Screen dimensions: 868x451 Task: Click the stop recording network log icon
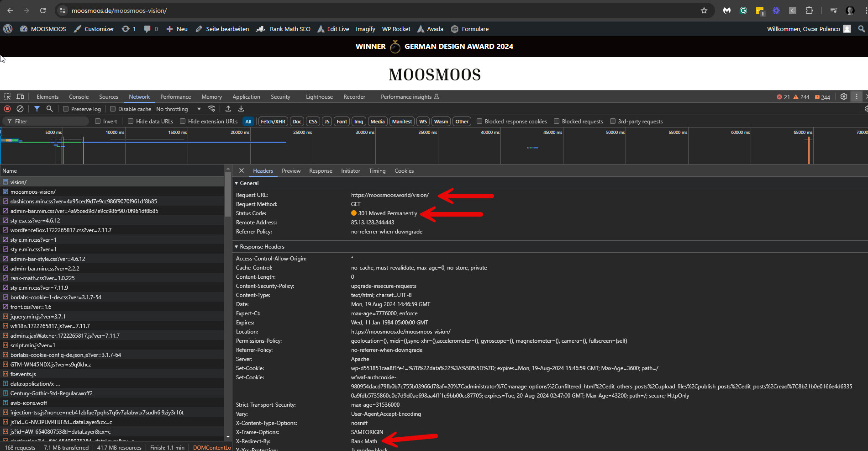[7, 109]
